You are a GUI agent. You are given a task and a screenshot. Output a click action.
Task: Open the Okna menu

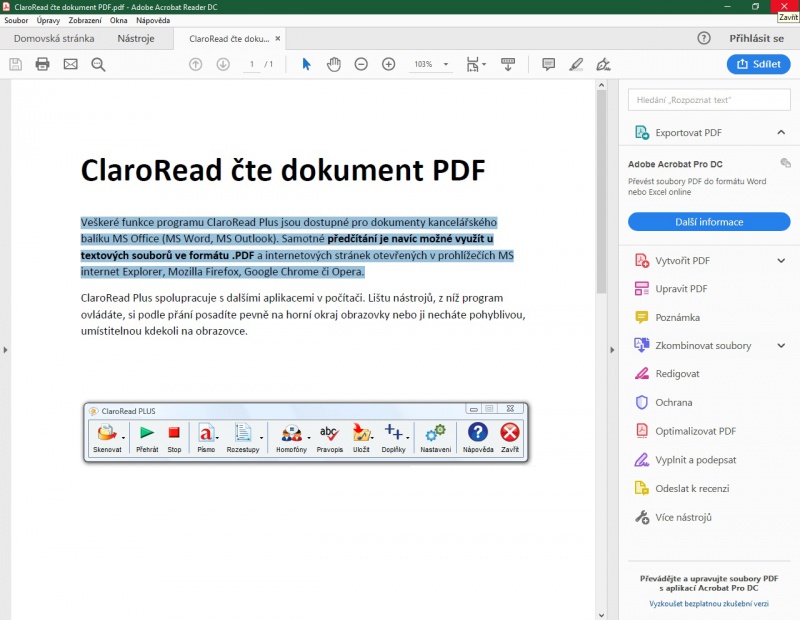click(118, 20)
